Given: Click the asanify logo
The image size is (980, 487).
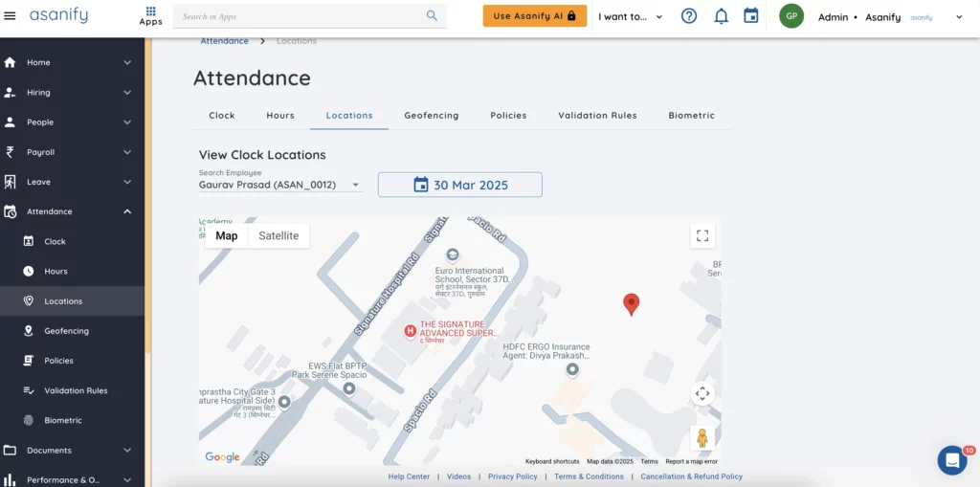Looking at the screenshot, I should [x=58, y=15].
